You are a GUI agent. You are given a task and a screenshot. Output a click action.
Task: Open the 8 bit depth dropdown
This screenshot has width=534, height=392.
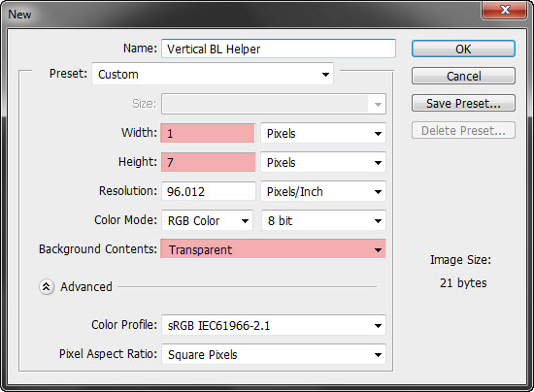click(x=323, y=221)
